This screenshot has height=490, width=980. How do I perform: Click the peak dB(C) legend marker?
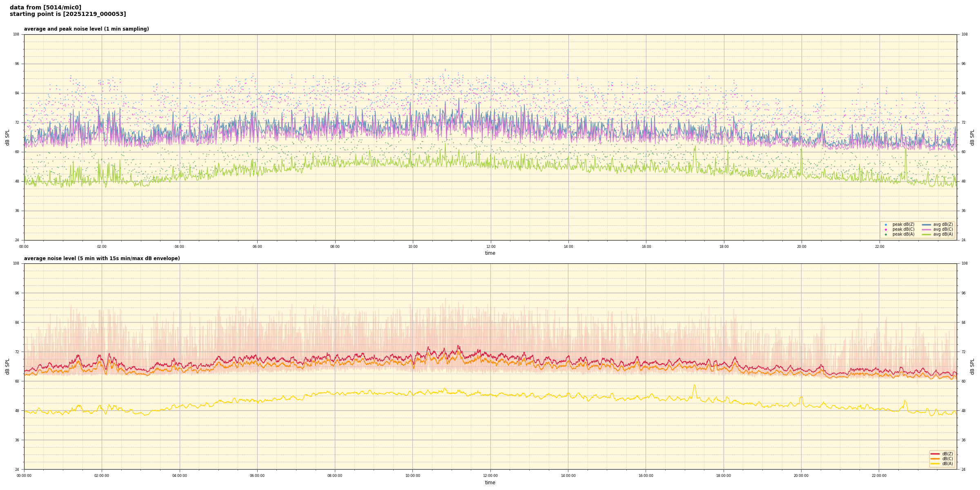pyautogui.click(x=886, y=229)
